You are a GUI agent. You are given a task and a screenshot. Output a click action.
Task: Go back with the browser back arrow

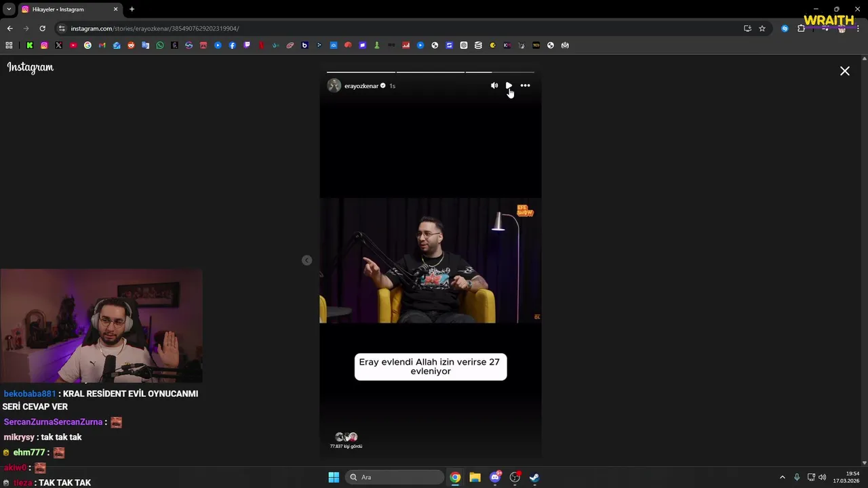point(9,28)
